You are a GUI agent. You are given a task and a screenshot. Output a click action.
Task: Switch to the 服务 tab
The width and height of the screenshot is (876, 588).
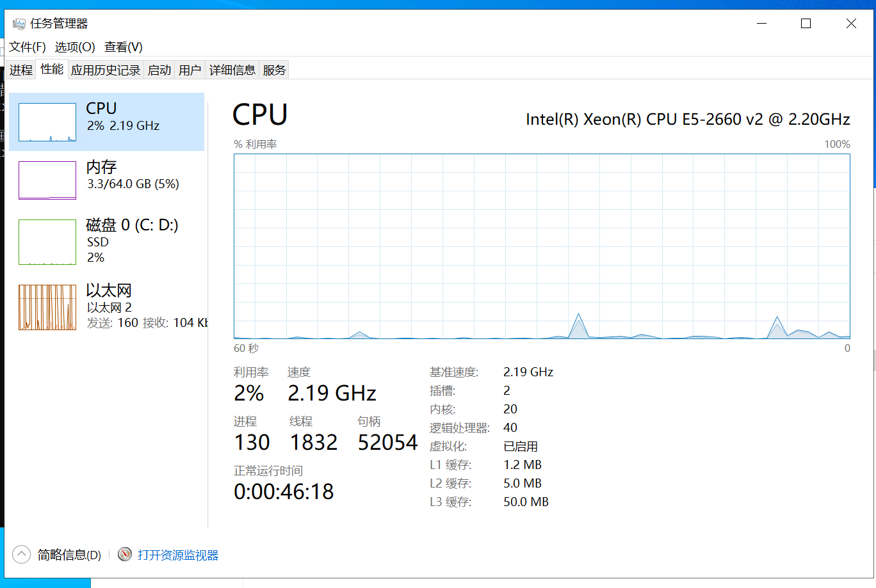pos(274,70)
